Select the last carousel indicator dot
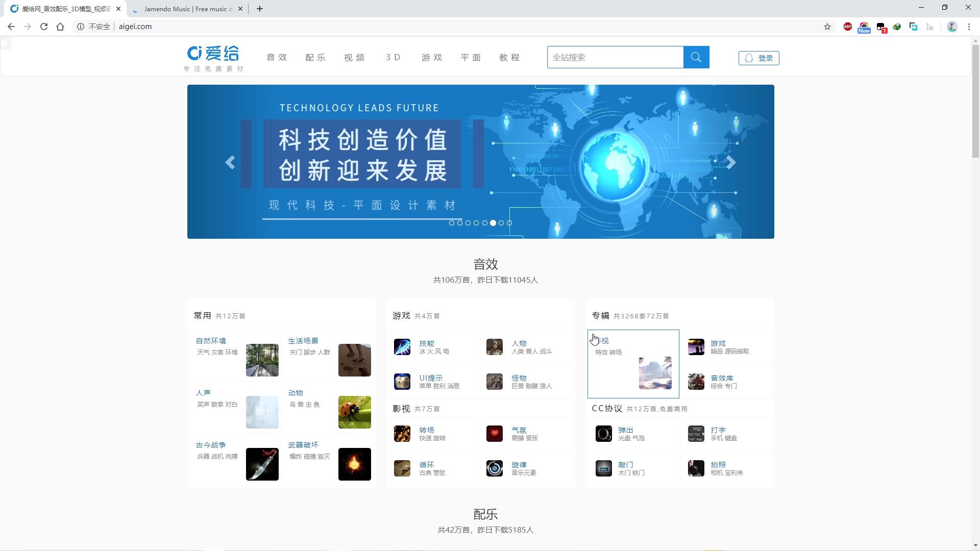 pos(509,223)
